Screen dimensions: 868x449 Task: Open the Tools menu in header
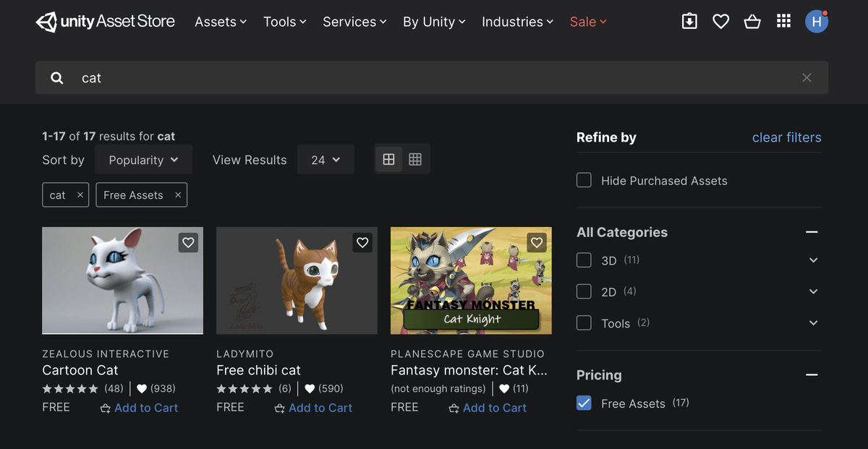pos(285,22)
